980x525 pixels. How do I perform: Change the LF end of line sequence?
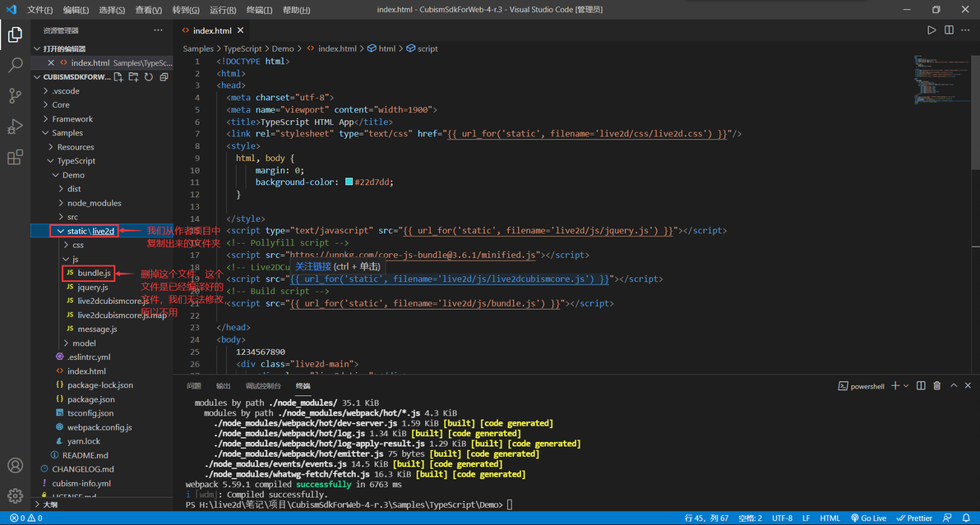(x=807, y=518)
